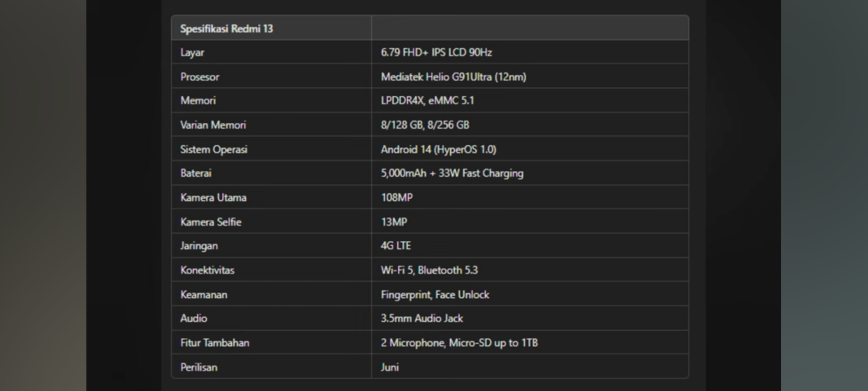Click the "Android 14 (HyperOS 1.0)" value
Image resolution: width=868 pixels, height=391 pixels.
coord(439,149)
